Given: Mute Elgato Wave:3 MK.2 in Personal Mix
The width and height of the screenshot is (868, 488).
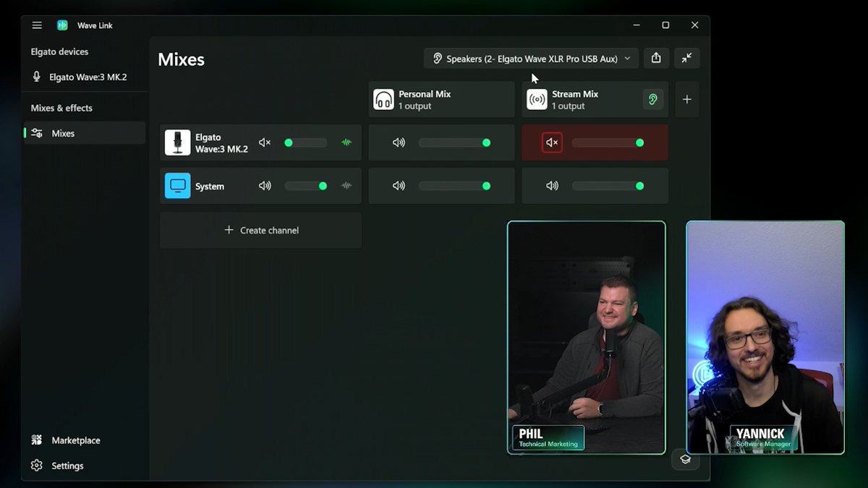Looking at the screenshot, I should 399,142.
